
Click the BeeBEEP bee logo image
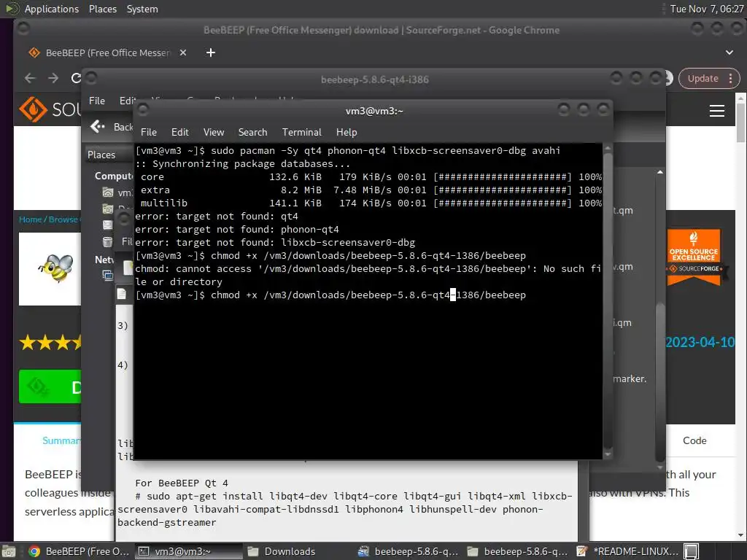click(x=56, y=268)
